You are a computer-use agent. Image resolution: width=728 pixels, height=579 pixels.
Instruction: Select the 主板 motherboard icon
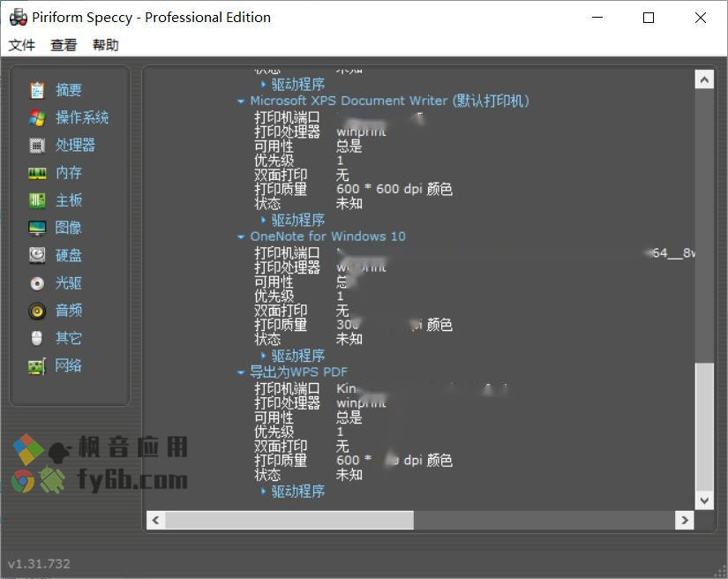coord(37,200)
